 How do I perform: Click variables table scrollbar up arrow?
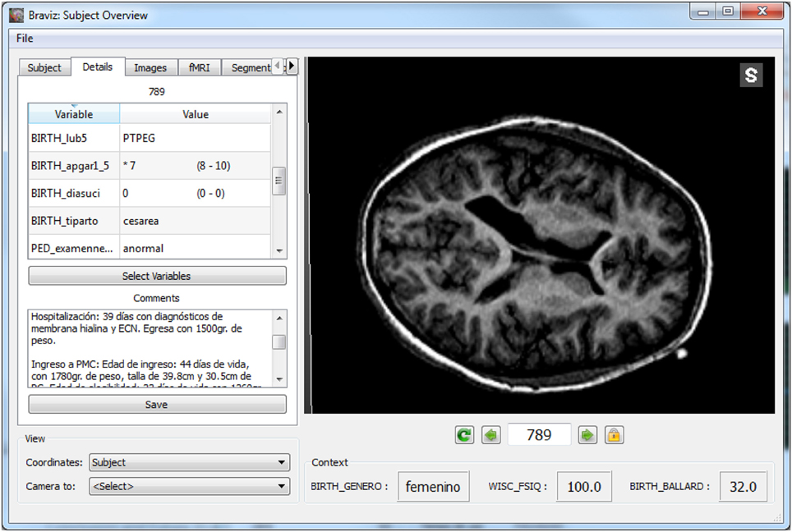279,112
